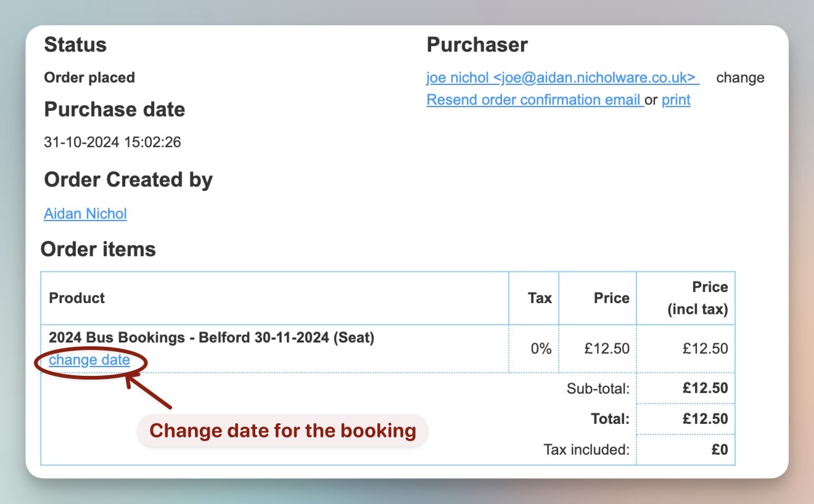Click the £0 tax included value
This screenshot has height=504, width=814.
[x=719, y=450]
